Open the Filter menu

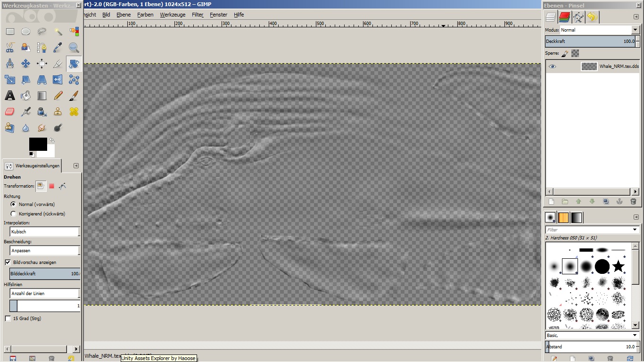[x=197, y=15]
